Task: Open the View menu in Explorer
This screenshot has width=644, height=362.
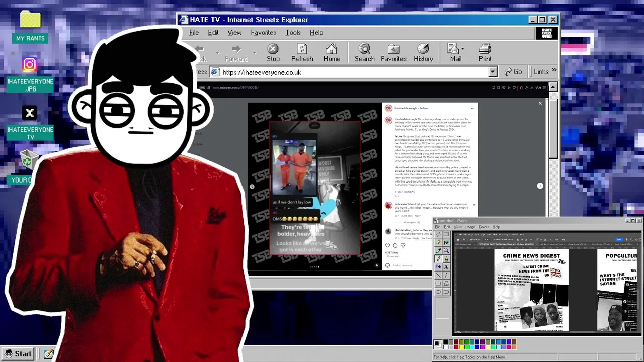Action: (x=234, y=33)
